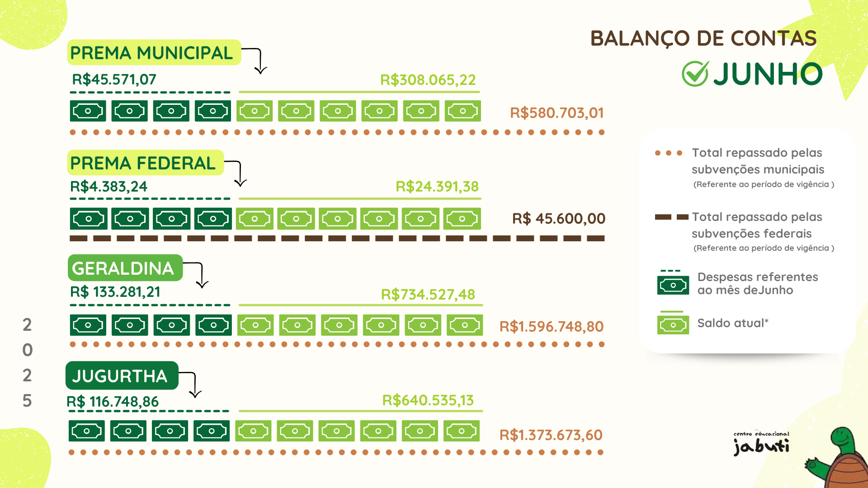Click the light green Saldo atual legend icon

click(x=673, y=324)
